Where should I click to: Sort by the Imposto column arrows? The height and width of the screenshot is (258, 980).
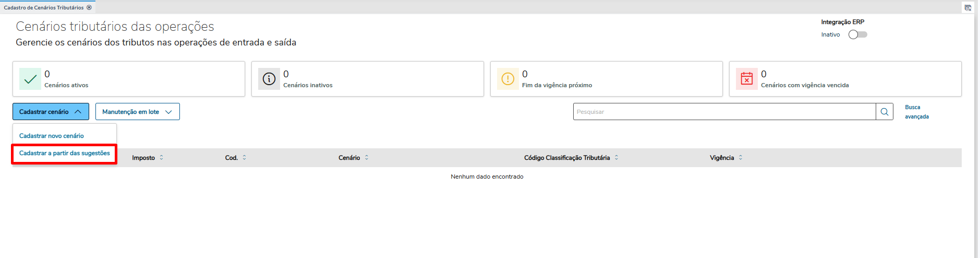pos(161,158)
